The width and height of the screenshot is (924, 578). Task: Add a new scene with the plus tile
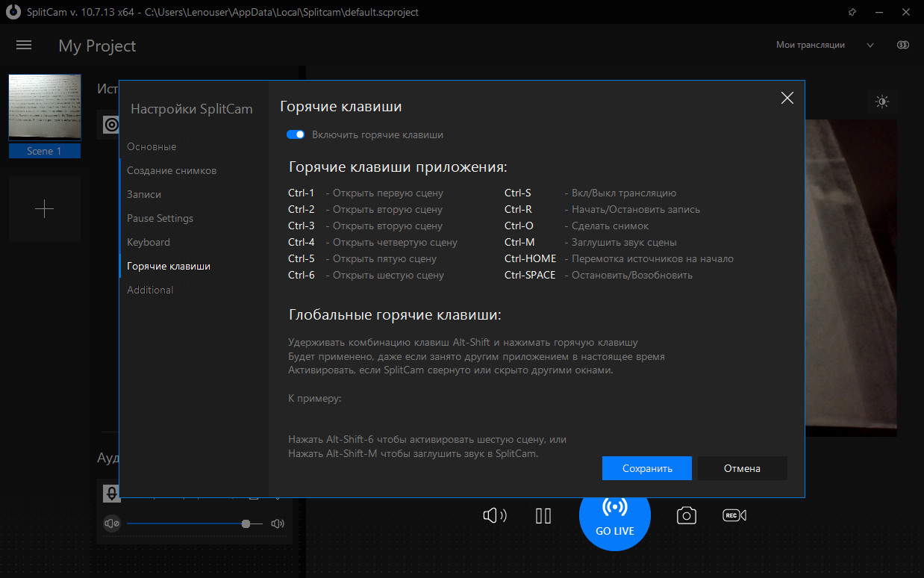[x=45, y=209]
